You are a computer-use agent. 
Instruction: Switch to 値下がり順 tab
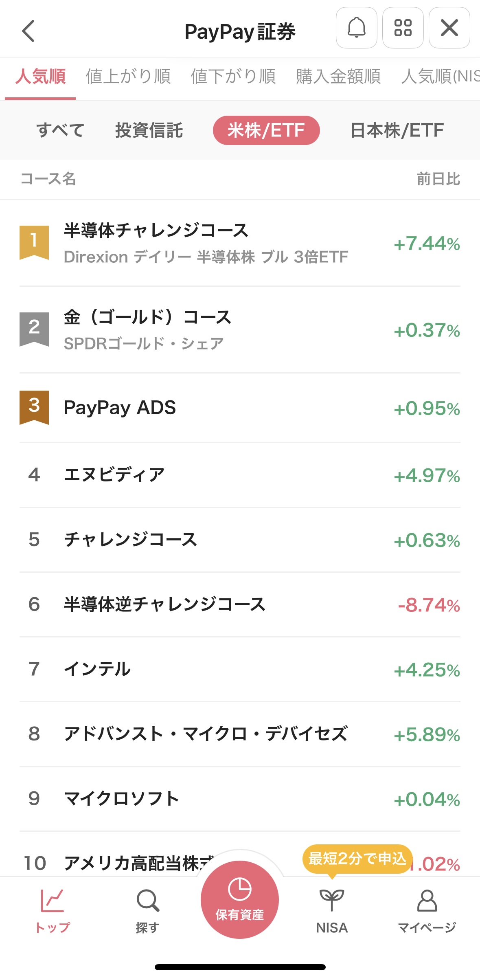(233, 77)
